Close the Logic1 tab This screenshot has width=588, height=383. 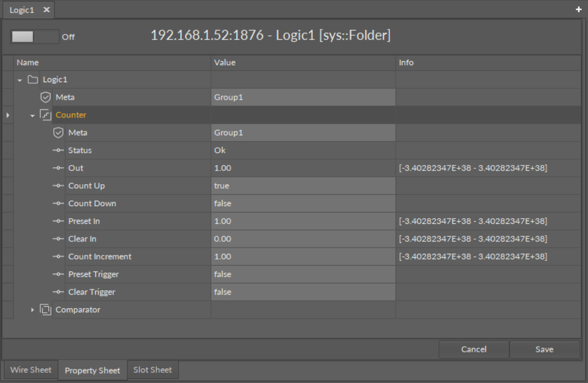click(46, 10)
